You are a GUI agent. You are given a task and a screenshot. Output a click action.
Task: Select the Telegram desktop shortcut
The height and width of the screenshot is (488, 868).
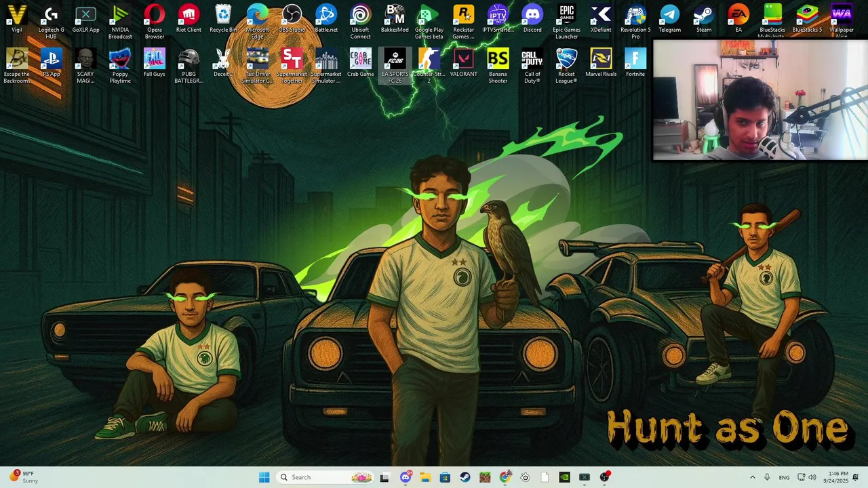tap(670, 19)
